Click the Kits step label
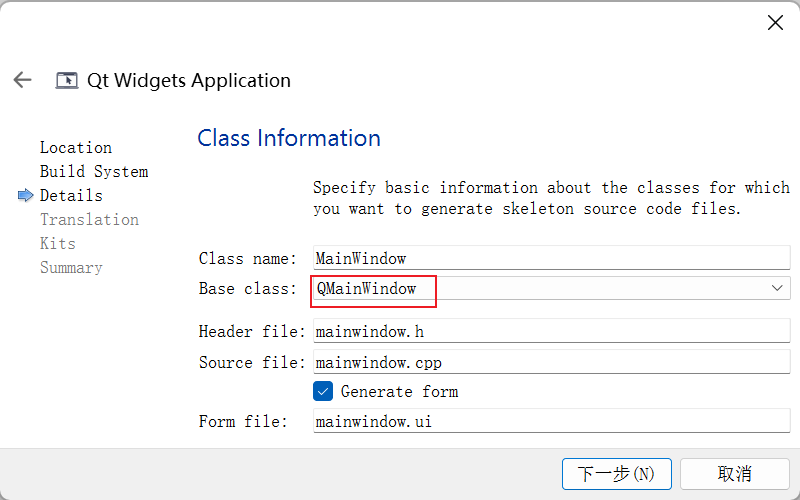The image size is (800, 500). 58,243
